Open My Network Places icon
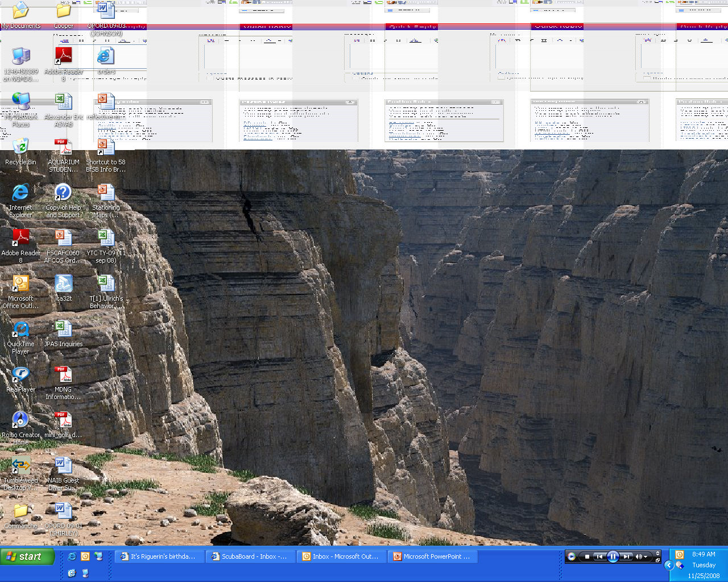This screenshot has height=582, width=728. 21,109
